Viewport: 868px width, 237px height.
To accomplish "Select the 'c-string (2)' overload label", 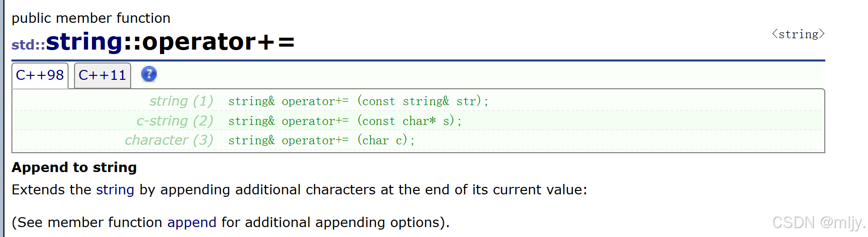I will (175, 121).
